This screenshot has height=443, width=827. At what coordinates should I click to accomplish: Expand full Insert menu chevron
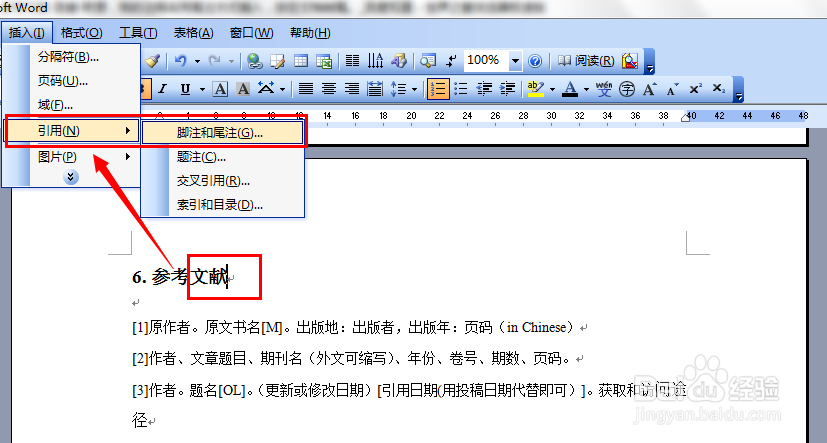[x=71, y=177]
